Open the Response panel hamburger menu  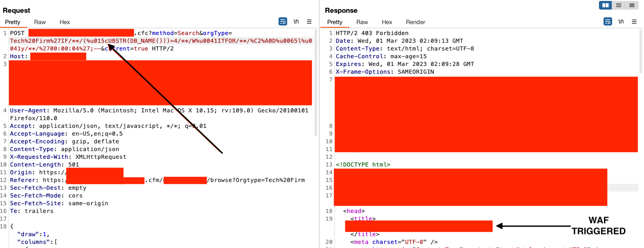click(x=634, y=21)
